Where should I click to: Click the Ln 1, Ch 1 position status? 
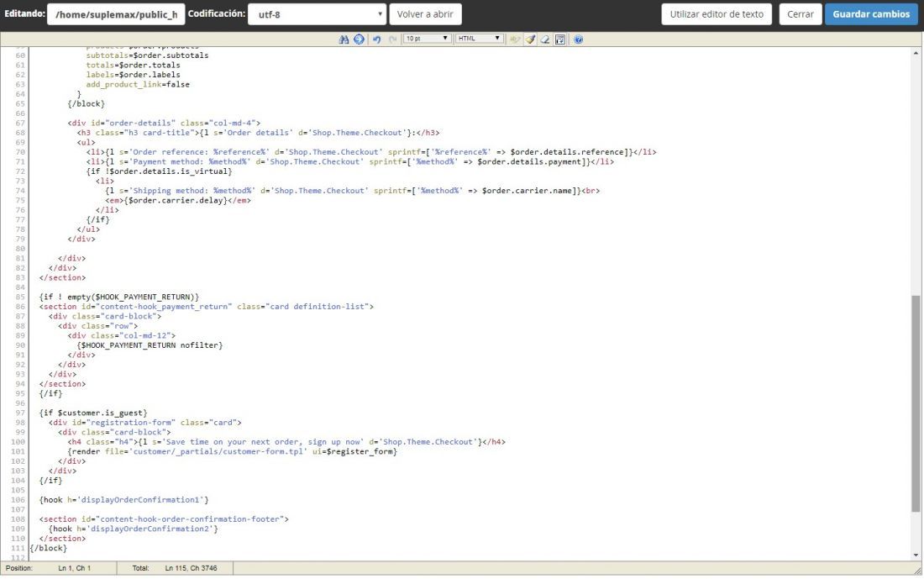[74, 568]
